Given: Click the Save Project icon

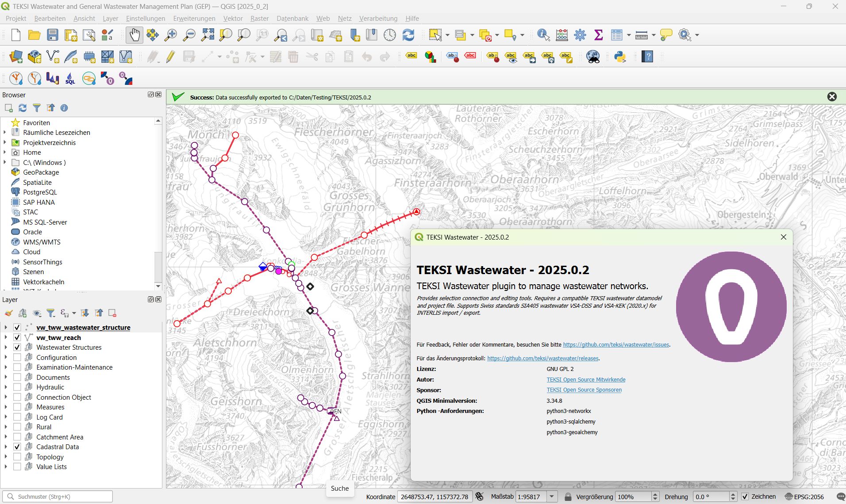Looking at the screenshot, I should (53, 35).
